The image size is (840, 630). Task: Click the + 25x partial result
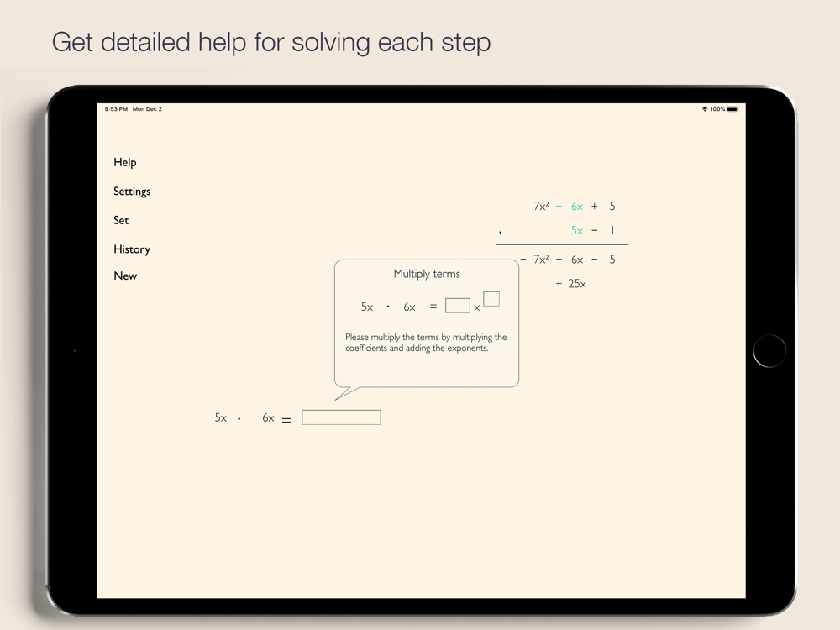pos(571,284)
